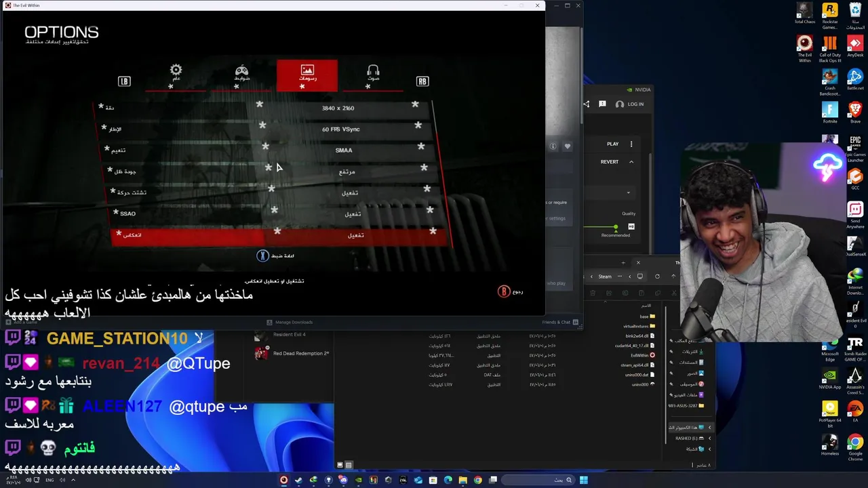This screenshot has height=488, width=868.
Task: Click the info icon in NVIDIA app
Action: pyautogui.click(x=553, y=146)
